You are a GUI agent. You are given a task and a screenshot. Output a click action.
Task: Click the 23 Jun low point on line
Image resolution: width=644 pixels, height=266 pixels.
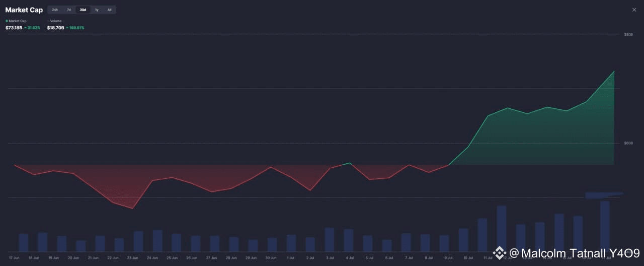pyautogui.click(x=132, y=208)
